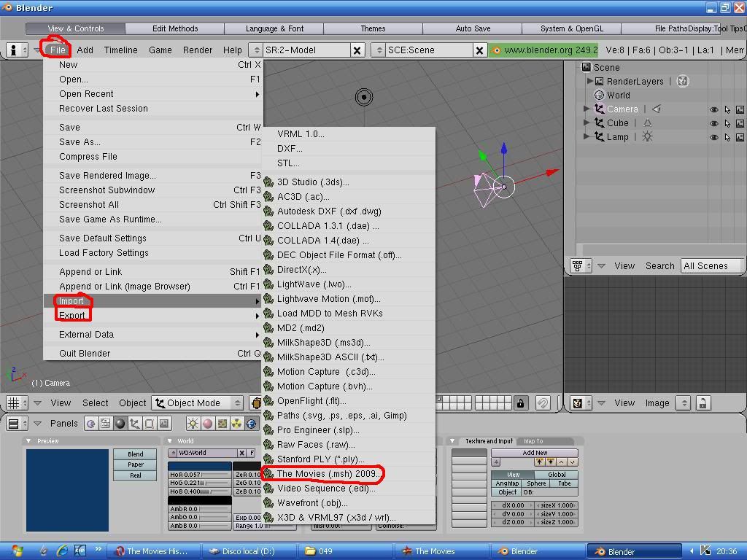Delete the SR:2-Model screen with its X button
This screenshot has width=747, height=560.
pyautogui.click(x=357, y=50)
